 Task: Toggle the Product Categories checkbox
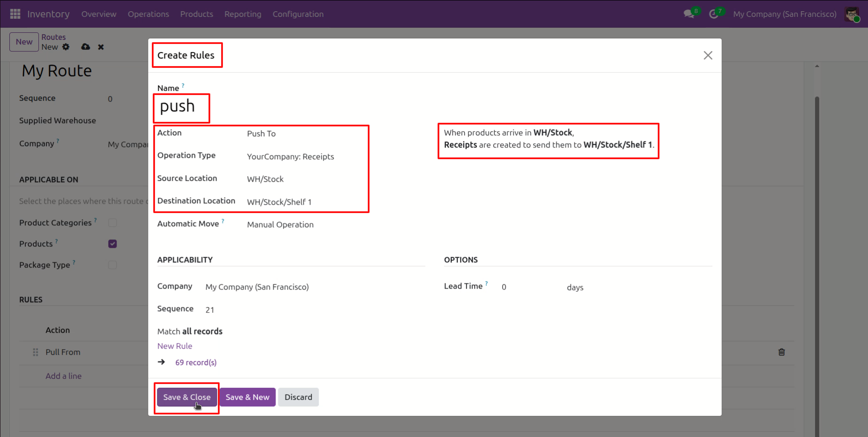point(112,222)
